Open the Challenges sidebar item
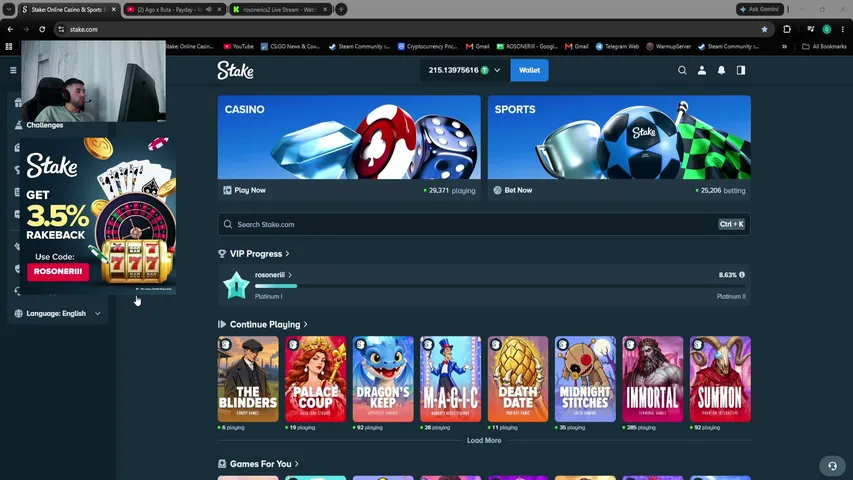Image resolution: width=853 pixels, height=480 pixels. pos(45,125)
